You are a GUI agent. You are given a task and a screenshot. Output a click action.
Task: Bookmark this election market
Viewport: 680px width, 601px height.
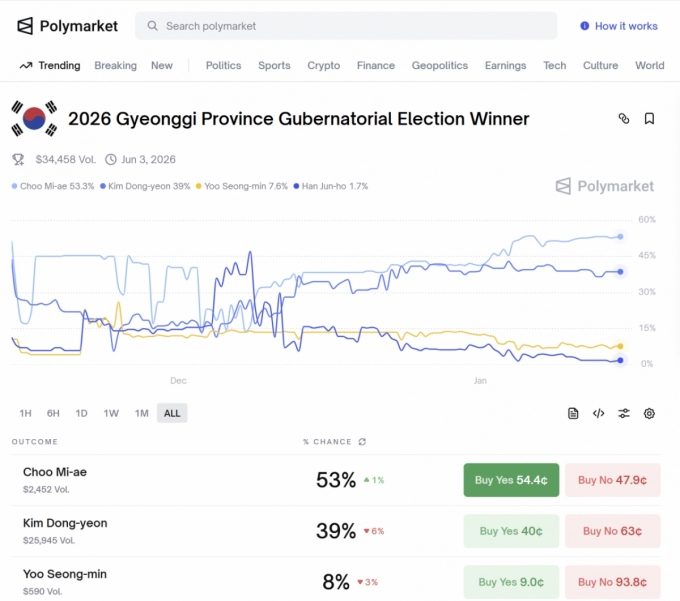click(649, 119)
